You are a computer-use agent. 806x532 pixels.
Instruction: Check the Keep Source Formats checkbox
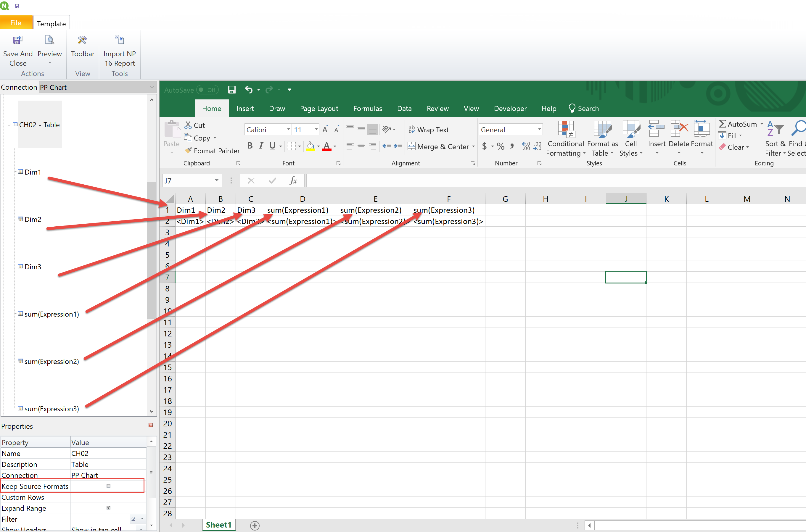(109, 486)
